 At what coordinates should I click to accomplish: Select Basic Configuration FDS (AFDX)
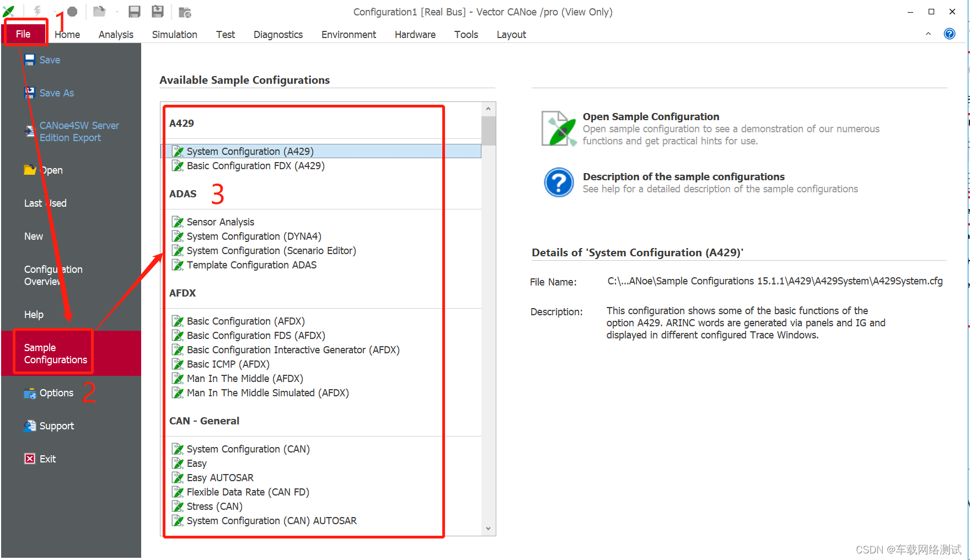tap(256, 336)
